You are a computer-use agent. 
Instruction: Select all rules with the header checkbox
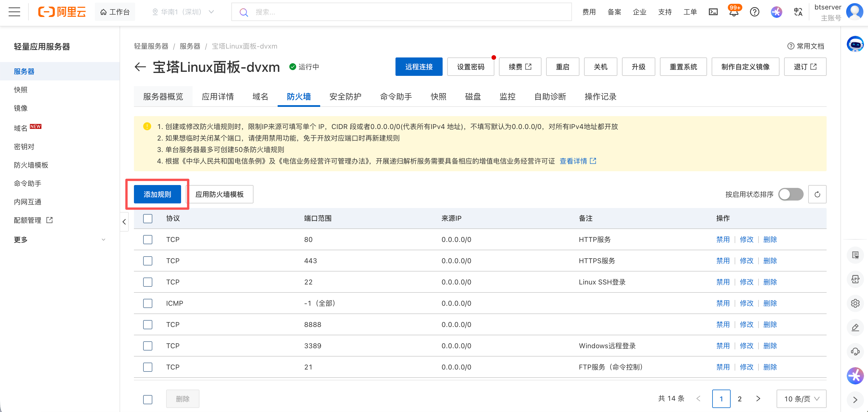coord(147,218)
